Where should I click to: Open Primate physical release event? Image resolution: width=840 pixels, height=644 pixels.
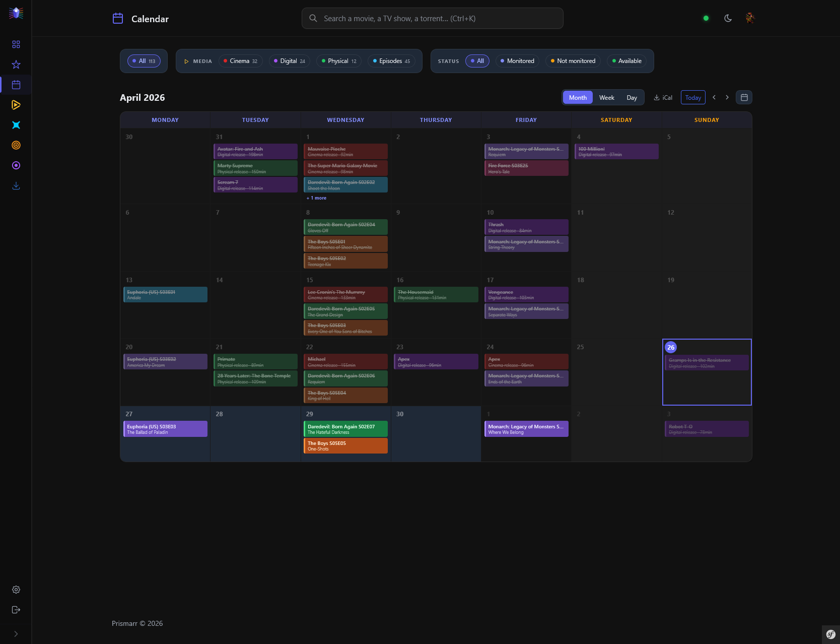click(255, 362)
